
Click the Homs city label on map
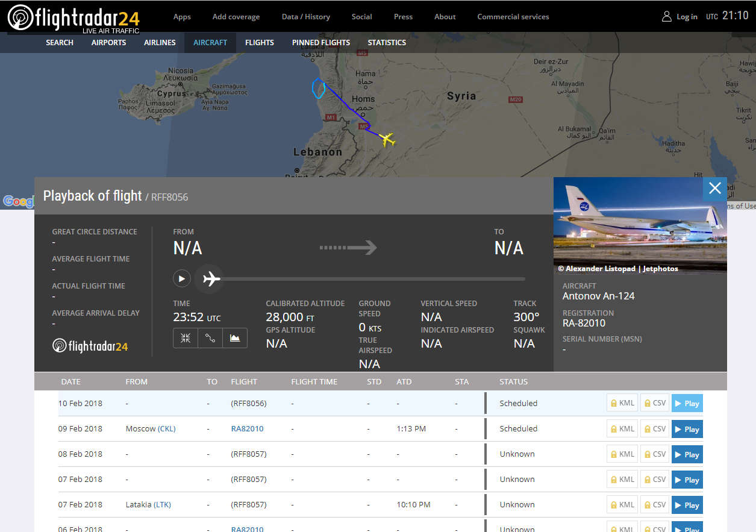[363, 99]
